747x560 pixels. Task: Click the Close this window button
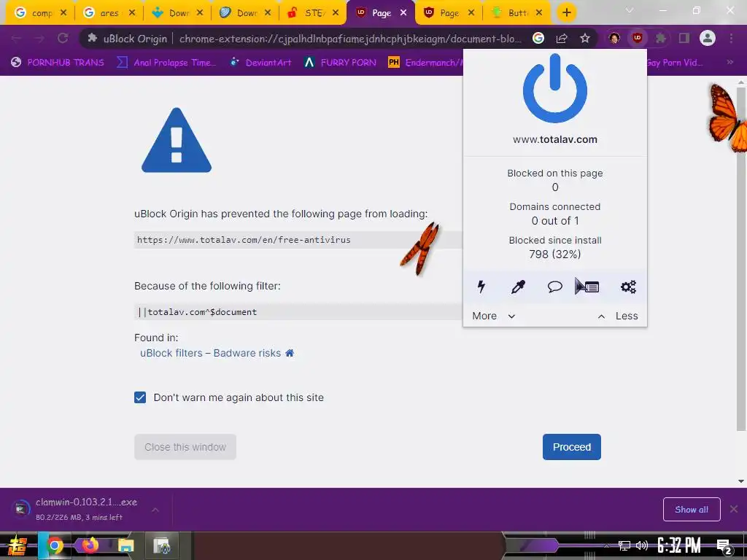click(x=185, y=447)
